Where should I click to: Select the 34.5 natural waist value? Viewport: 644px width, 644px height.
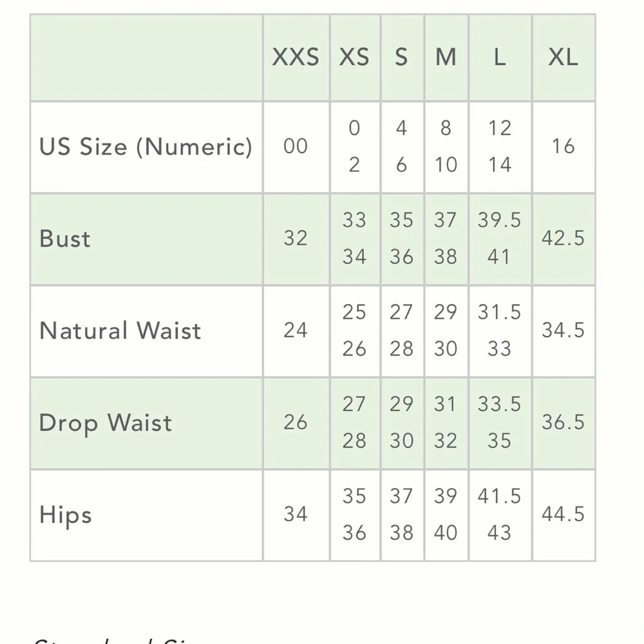pyautogui.click(x=563, y=331)
